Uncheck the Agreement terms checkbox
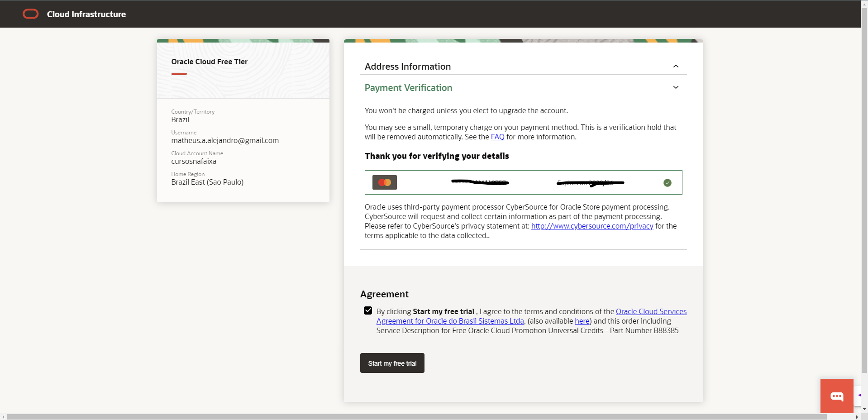Screen dimensions: 868x420 pyautogui.click(x=368, y=311)
